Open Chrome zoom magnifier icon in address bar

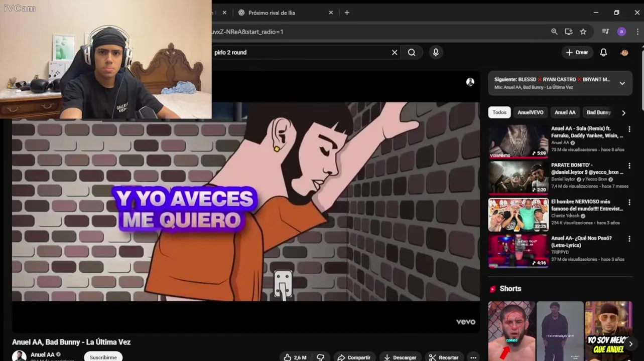554,32
